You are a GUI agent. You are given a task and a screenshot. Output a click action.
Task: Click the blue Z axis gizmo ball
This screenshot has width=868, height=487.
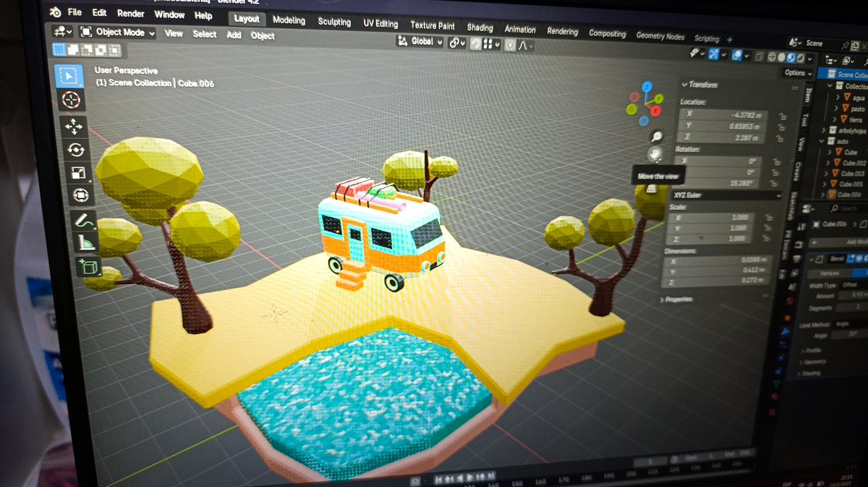[x=647, y=85]
